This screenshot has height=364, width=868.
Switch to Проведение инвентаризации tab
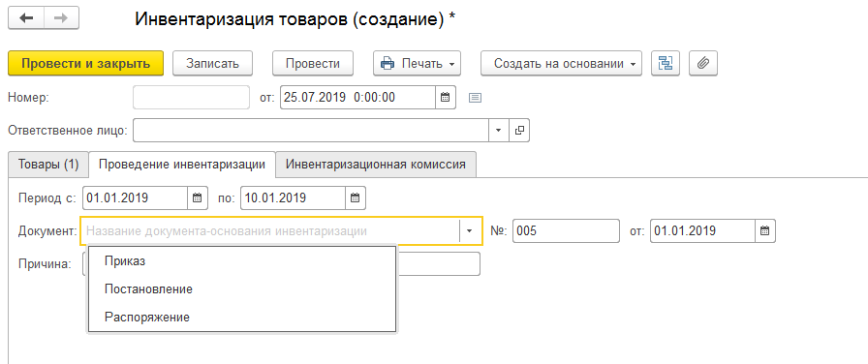pos(182,165)
